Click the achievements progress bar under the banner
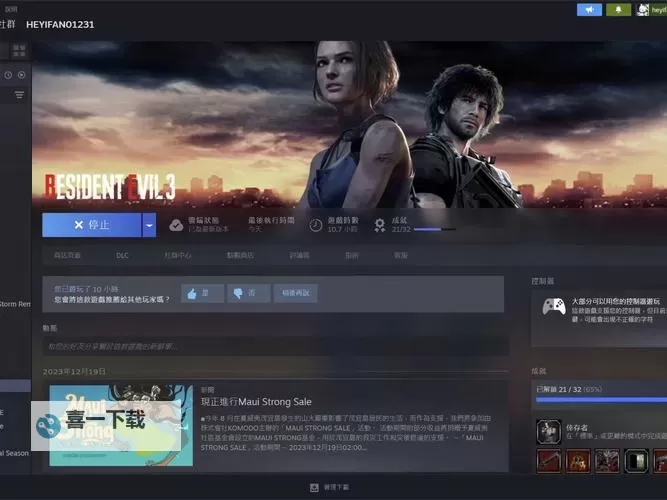Viewport: 667px width, 500px height. (x=434, y=229)
